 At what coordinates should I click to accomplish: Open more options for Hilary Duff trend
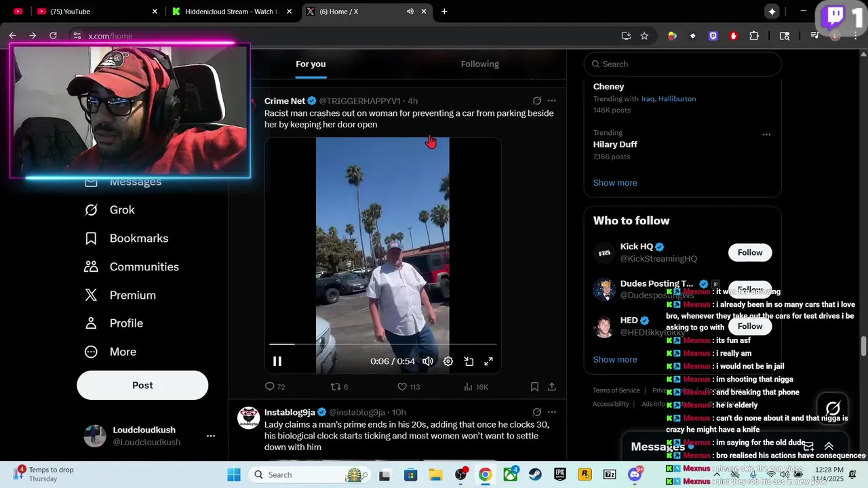click(766, 134)
